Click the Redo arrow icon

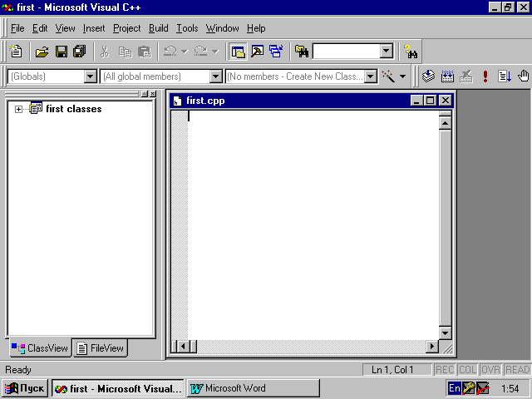(200, 52)
